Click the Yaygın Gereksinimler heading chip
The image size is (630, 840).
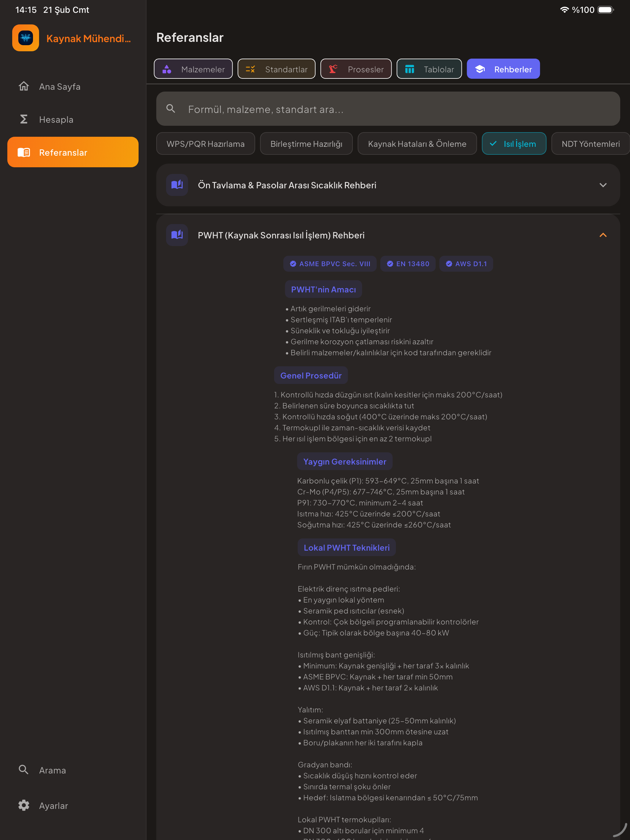(x=345, y=462)
